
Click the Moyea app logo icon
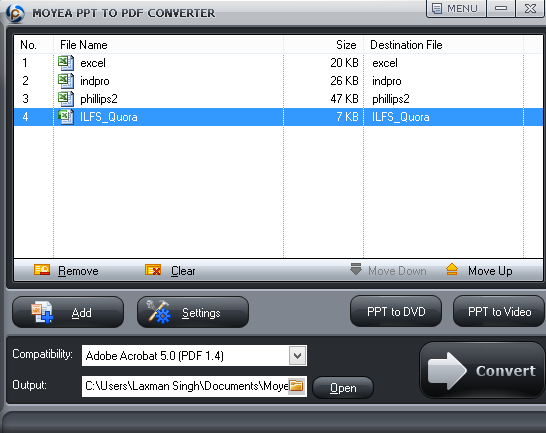(x=15, y=13)
